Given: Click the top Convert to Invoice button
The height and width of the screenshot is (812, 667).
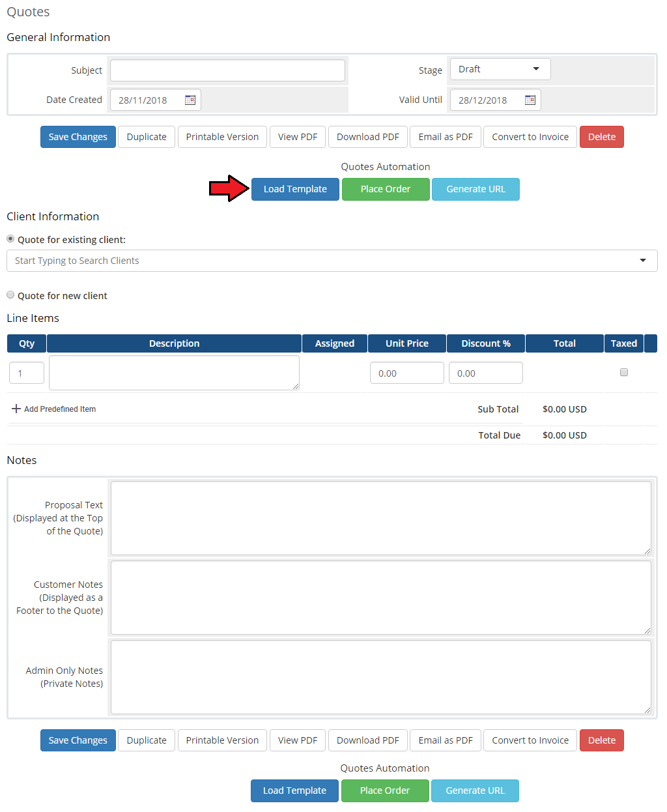Looking at the screenshot, I should coord(530,137).
